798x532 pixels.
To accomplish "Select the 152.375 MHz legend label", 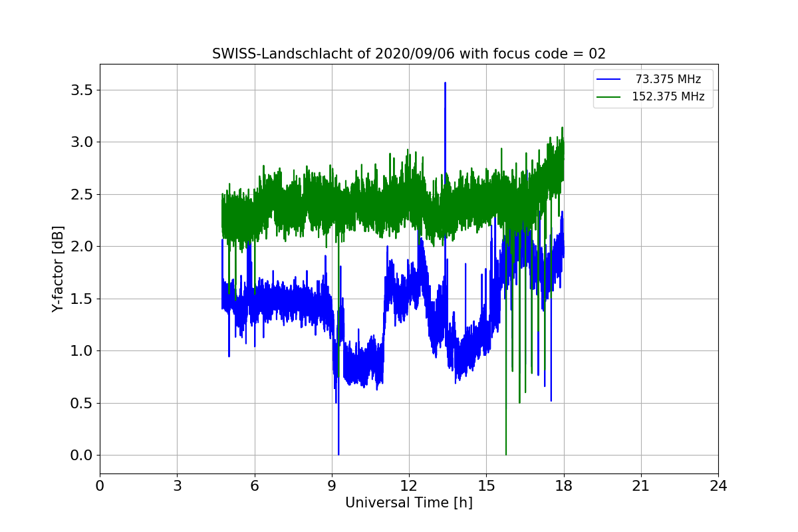I will coord(668,96).
